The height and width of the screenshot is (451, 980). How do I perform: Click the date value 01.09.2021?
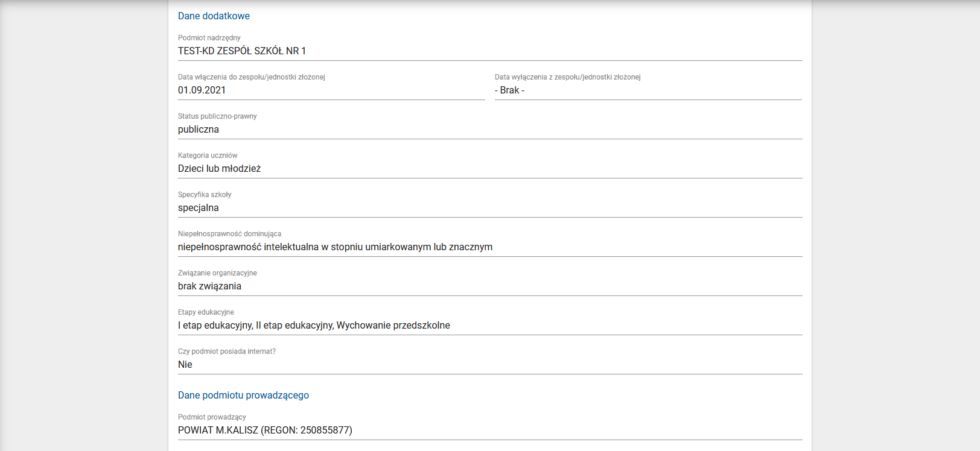click(x=202, y=90)
